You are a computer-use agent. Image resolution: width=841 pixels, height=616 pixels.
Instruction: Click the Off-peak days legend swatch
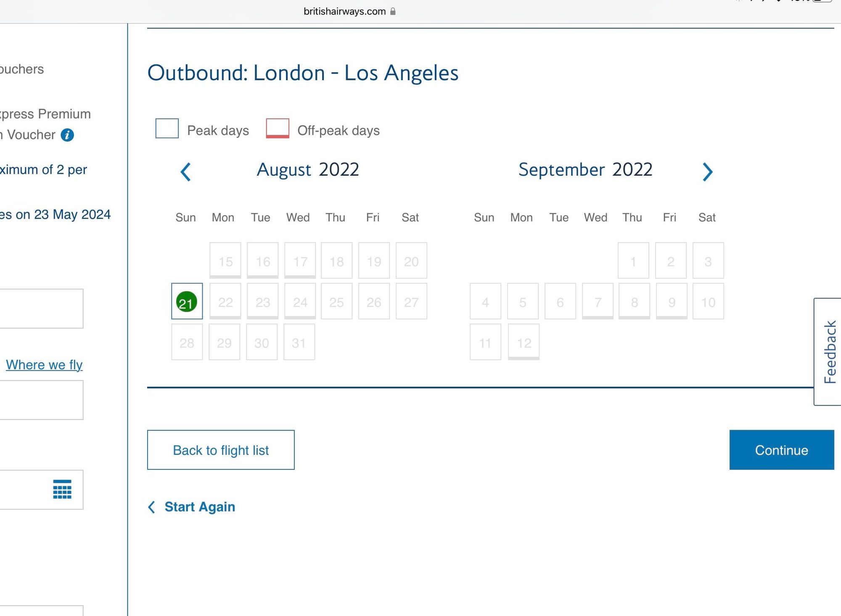[278, 128]
